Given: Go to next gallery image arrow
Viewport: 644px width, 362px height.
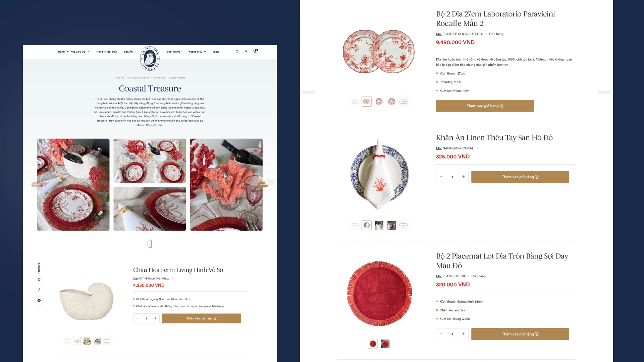Looking at the screenshot, I should pyautogui.click(x=263, y=184).
